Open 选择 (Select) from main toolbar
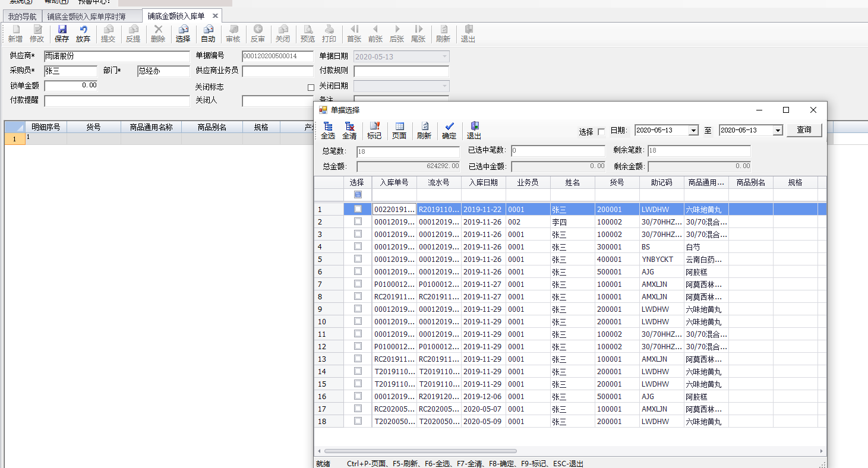The height and width of the screenshot is (468, 868). [183, 33]
